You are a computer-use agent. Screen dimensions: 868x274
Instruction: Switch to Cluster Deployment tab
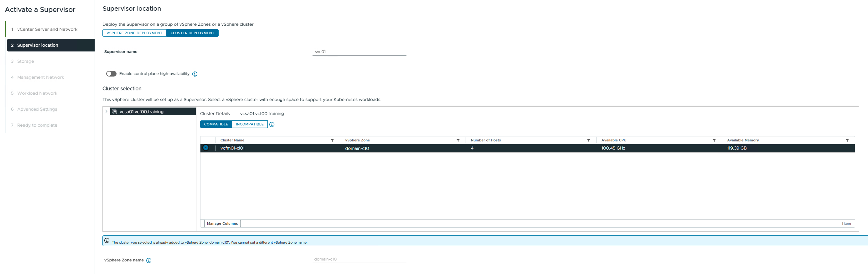tap(192, 33)
